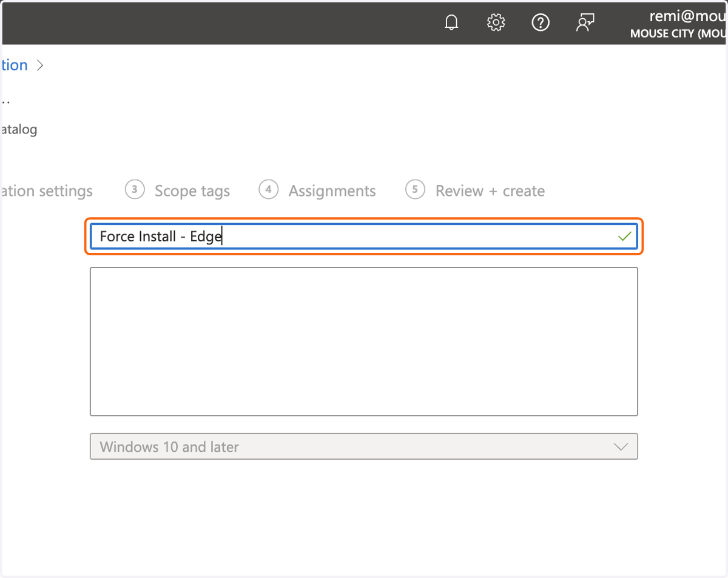Image resolution: width=728 pixels, height=578 pixels.
Task: Open the remi@ account menu
Action: pyautogui.click(x=679, y=23)
